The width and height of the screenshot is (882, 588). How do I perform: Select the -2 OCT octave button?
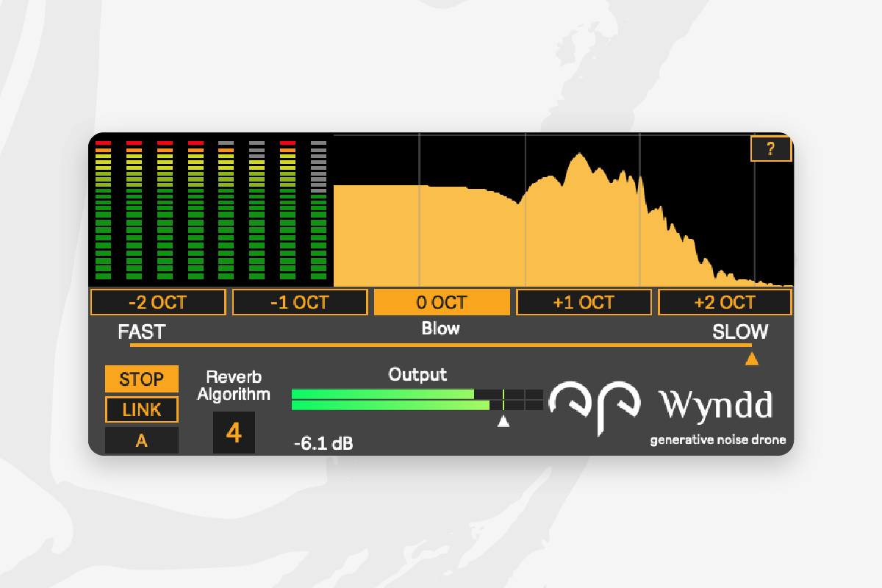(x=158, y=302)
